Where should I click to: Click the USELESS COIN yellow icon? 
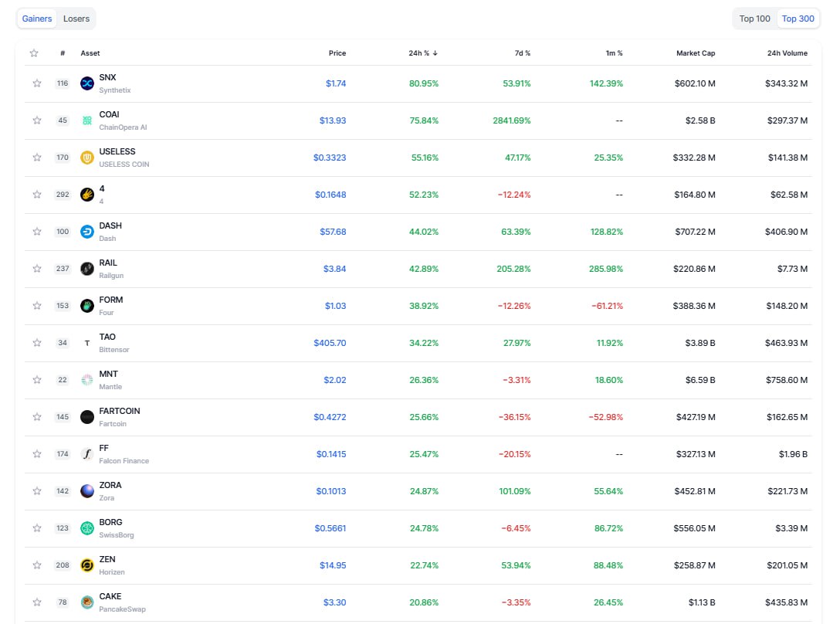[x=87, y=158]
